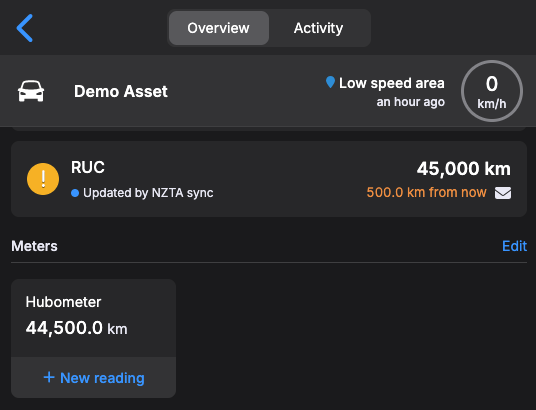Open the Demo Asset name
This screenshot has height=410, width=536.
pos(121,91)
